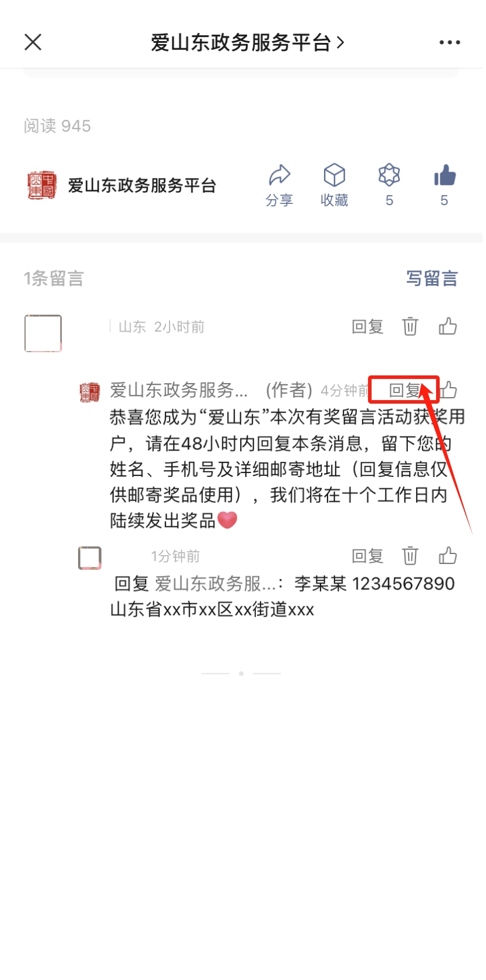Tap 回复 on the first comment
Viewport: 486px width, 980px height.
pos(367,327)
